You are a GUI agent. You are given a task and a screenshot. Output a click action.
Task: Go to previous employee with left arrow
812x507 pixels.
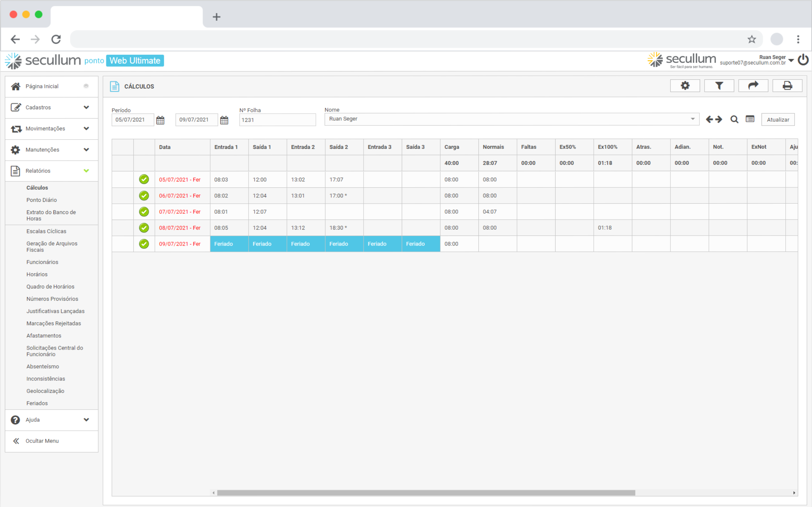[709, 120]
